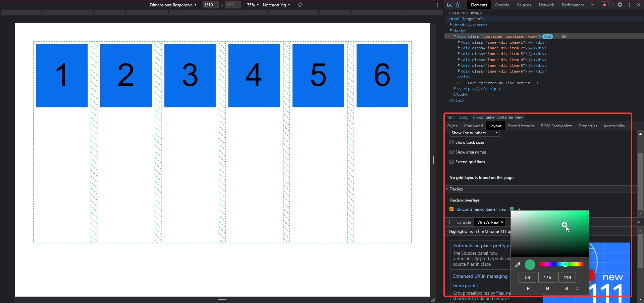This screenshot has height=303, width=644.
Task: Show more DevTools tabs chevron
Action: click(x=593, y=5)
